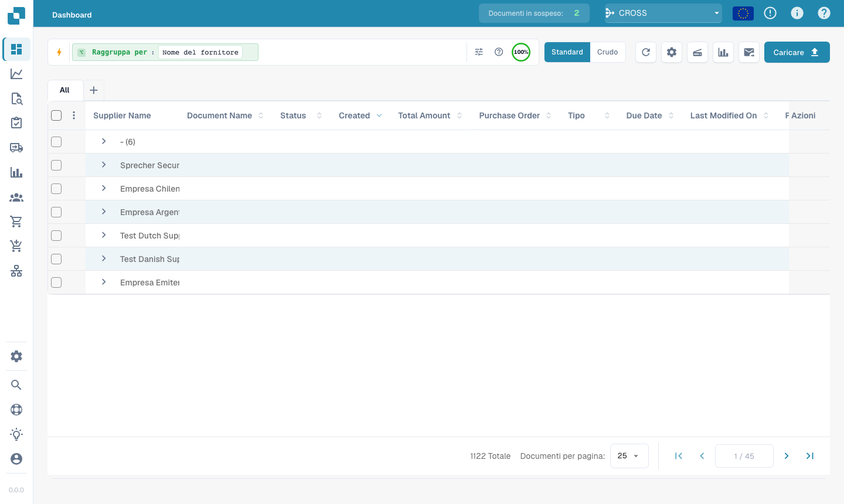Click the mail envelope toolbar button
Screen dimensions: 844x504
tap(749, 52)
